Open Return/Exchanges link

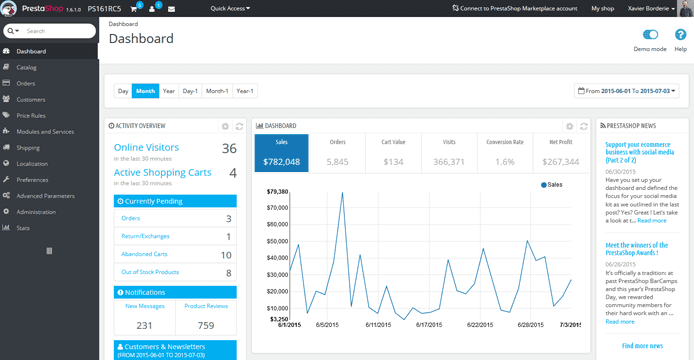coord(145,236)
